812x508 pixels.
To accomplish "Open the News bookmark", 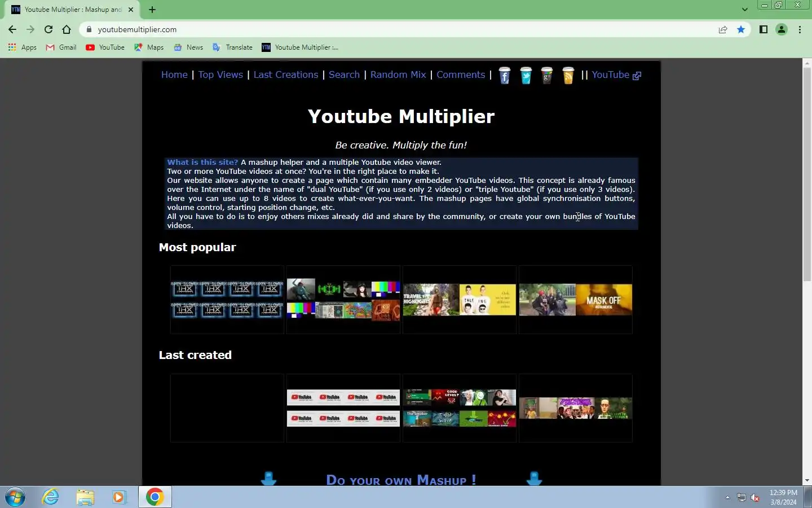I will (x=188, y=47).
